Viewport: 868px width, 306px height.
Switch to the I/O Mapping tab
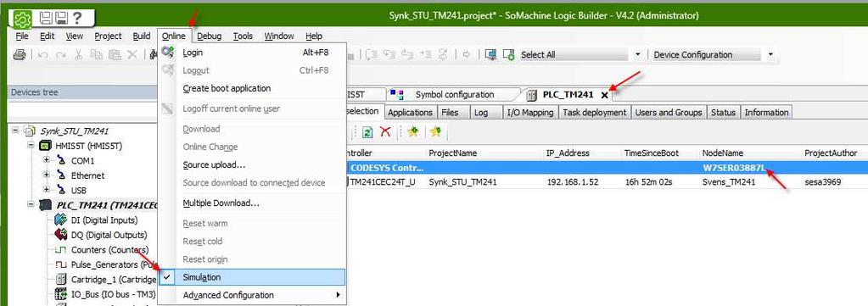[x=530, y=113]
